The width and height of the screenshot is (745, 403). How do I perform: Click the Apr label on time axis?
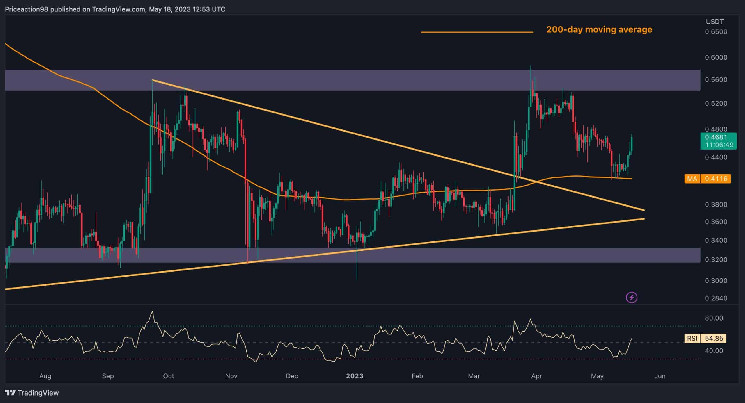point(536,376)
